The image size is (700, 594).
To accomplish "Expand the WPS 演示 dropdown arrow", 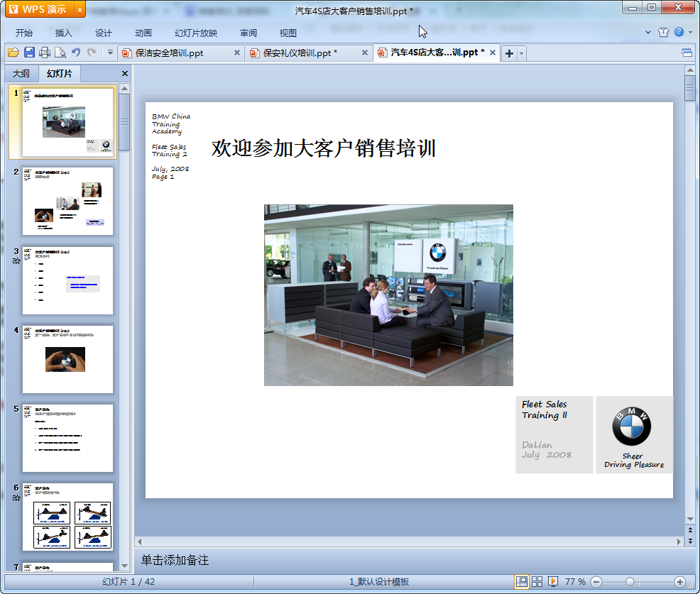I will (x=80, y=9).
